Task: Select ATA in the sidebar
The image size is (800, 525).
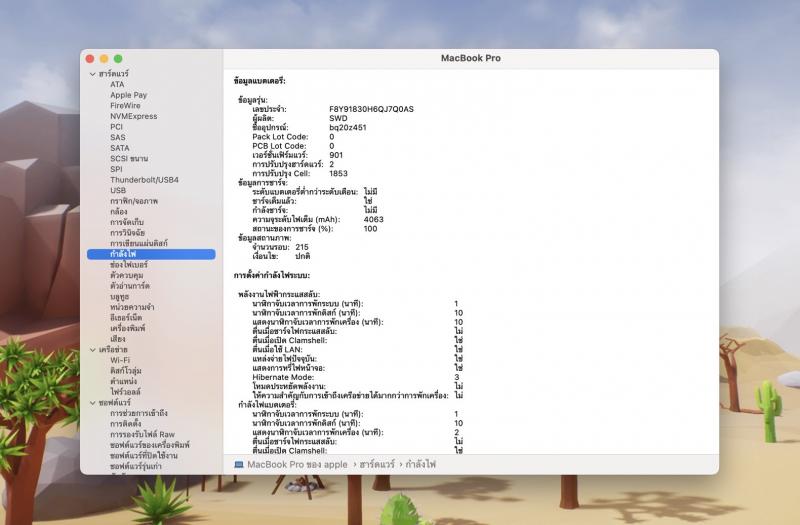Action: [117, 84]
